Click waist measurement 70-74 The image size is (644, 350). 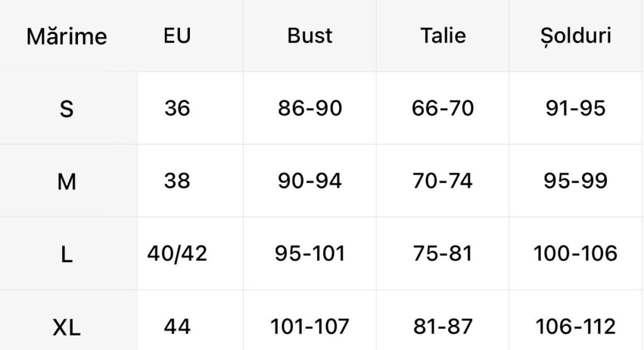[x=443, y=181]
